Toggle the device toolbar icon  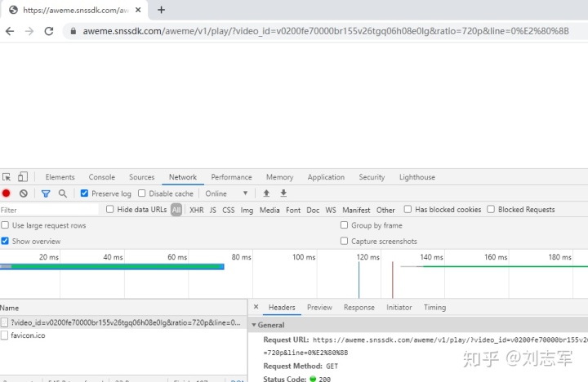(23, 177)
